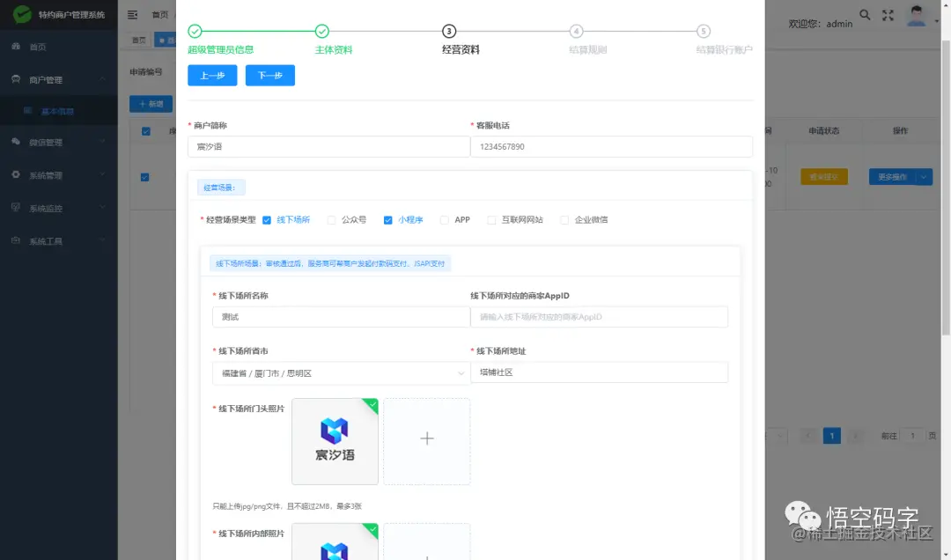Expand the 系统监控 sidebar menu arrow
Image resolution: width=951 pixels, height=560 pixels.
(x=102, y=208)
